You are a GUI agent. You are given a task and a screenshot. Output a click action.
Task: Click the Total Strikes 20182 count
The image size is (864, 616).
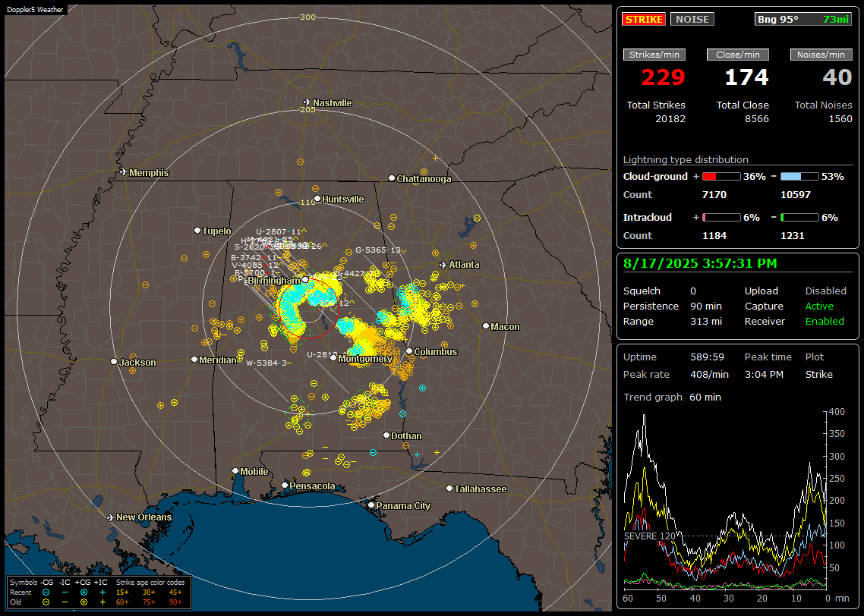tap(670, 119)
